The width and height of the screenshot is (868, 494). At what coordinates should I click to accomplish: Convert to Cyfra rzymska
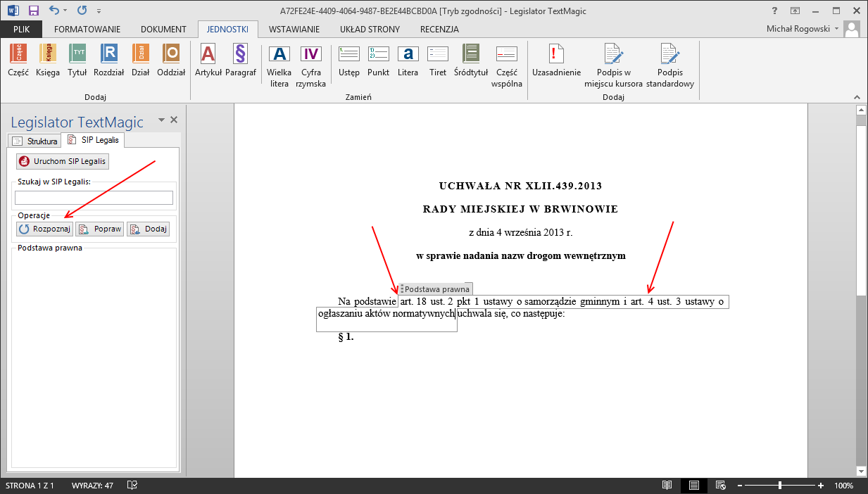coord(310,65)
